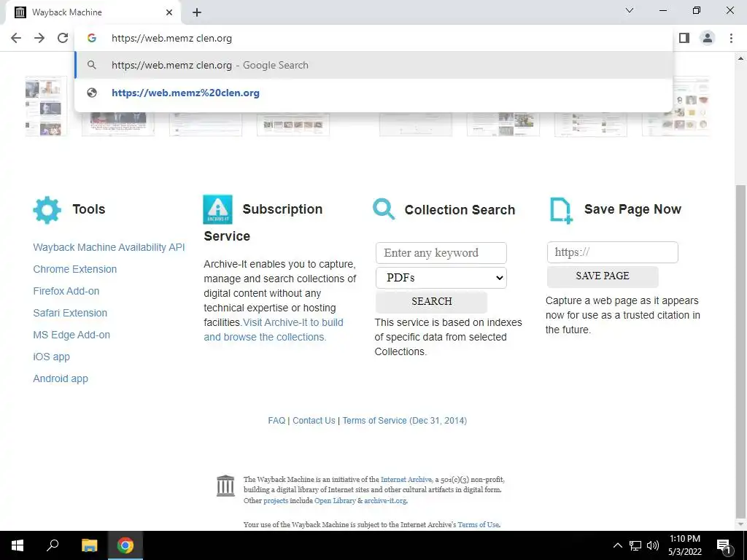Click the Archive-It subscription icon
This screenshot has width=747, height=560.
[217, 209]
